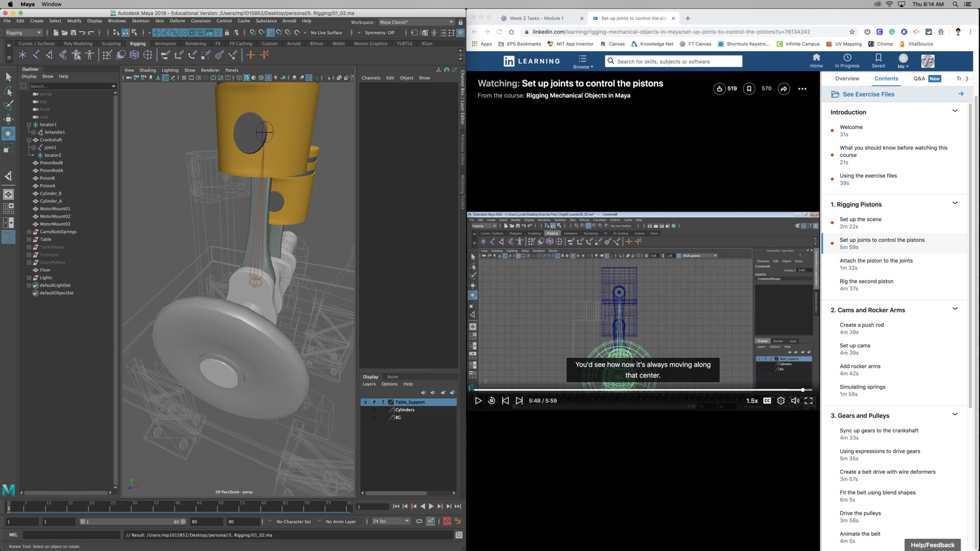Click the Save Scene icon in status line
Image resolution: width=980 pixels, height=551 pixels.
click(73, 33)
